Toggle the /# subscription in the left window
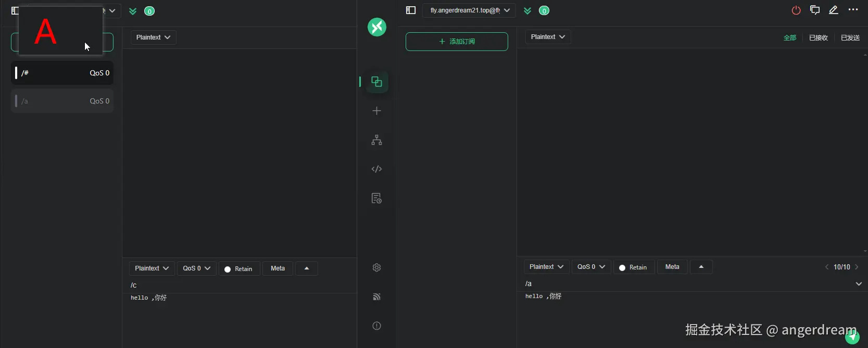868x348 pixels. (x=62, y=73)
